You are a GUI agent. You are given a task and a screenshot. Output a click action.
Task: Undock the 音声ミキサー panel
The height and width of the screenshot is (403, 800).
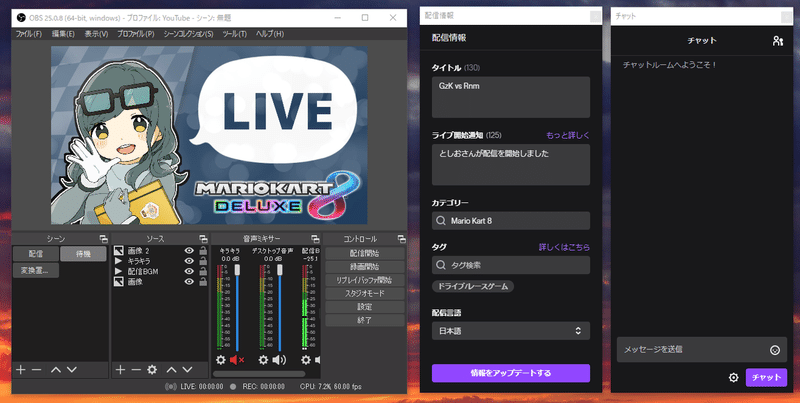click(x=315, y=239)
